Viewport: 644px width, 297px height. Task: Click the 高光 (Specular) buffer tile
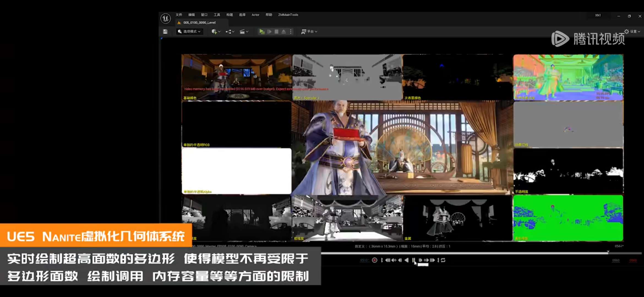tap(347, 77)
